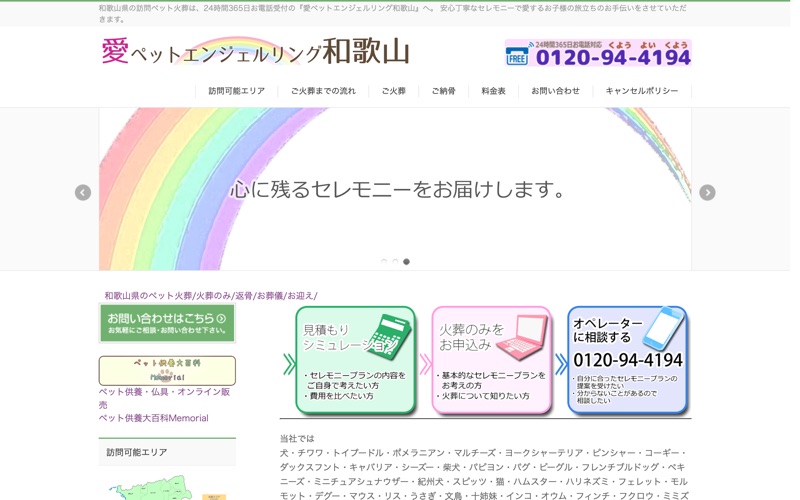800x500 pixels.
Task: Click the smartphone icon on the operator card
Action: click(x=662, y=328)
